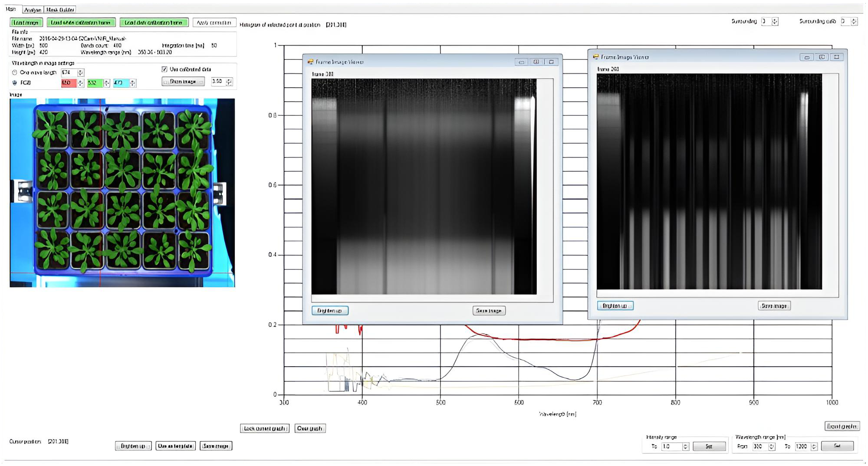Click the Wavelength range From input field
The width and height of the screenshot is (868, 466).
(760, 446)
